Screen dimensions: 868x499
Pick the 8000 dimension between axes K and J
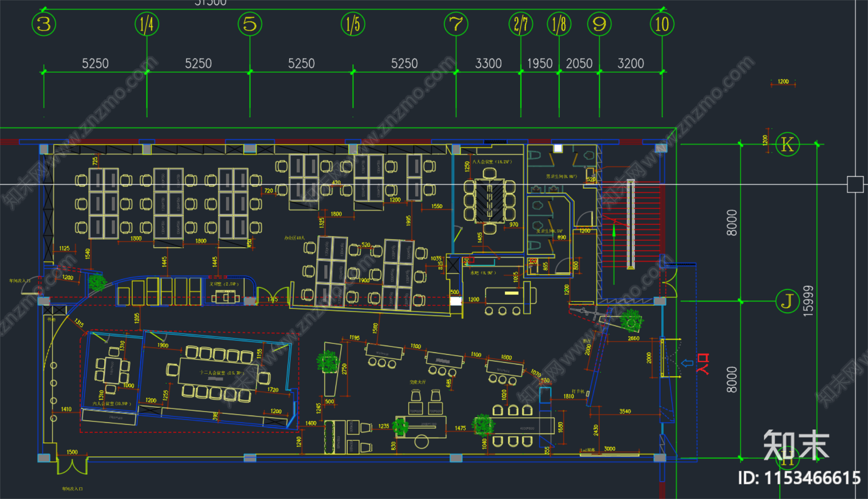[x=732, y=223]
